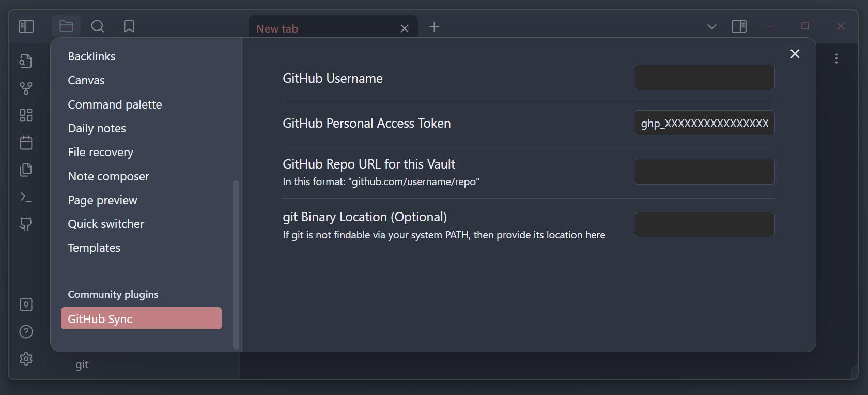Focus the GitHub Username field

coord(704,78)
